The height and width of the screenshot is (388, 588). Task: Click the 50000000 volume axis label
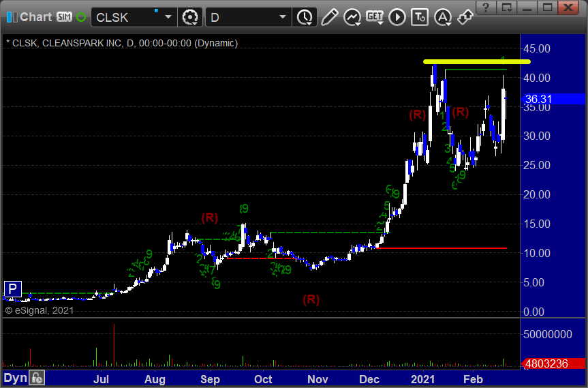point(548,334)
